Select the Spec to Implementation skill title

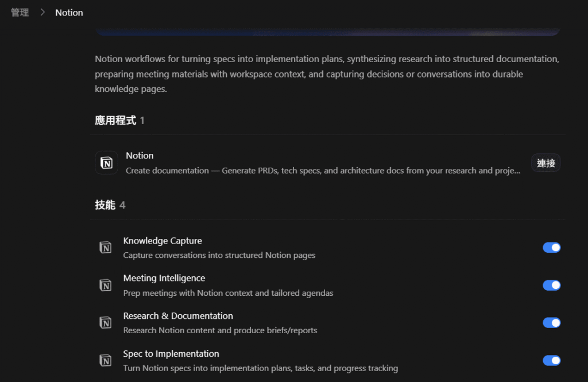(171, 353)
